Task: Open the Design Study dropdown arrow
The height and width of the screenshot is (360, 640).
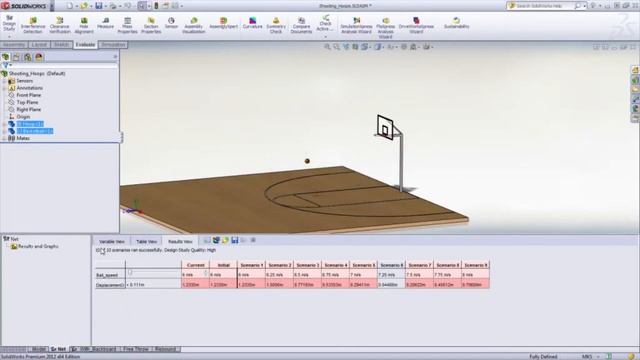Action: (9, 37)
